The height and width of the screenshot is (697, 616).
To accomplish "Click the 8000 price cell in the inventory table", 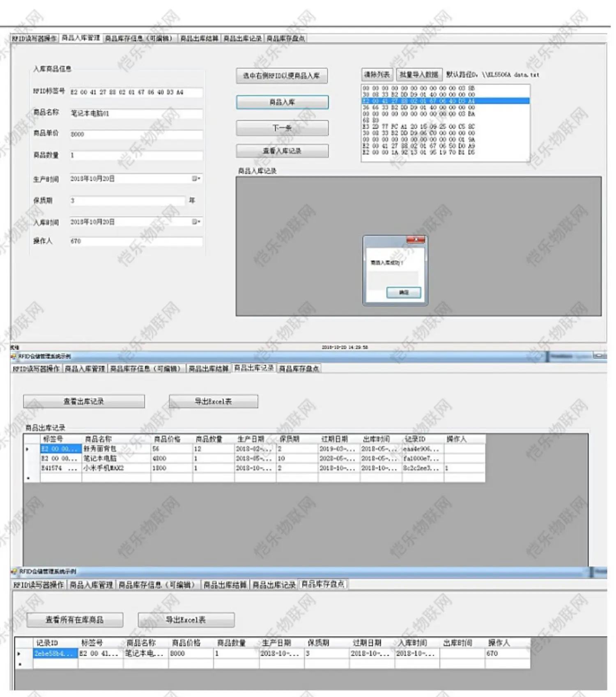I will tap(191, 653).
